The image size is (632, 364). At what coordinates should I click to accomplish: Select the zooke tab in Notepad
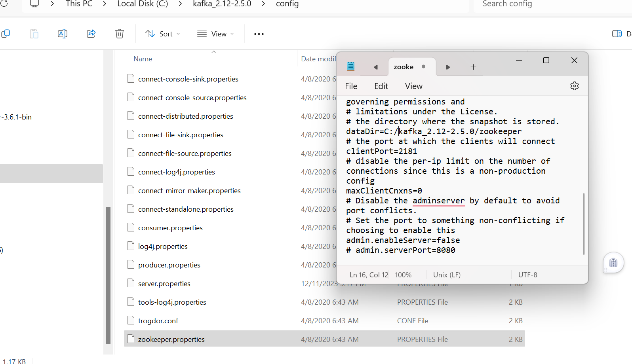(x=404, y=67)
